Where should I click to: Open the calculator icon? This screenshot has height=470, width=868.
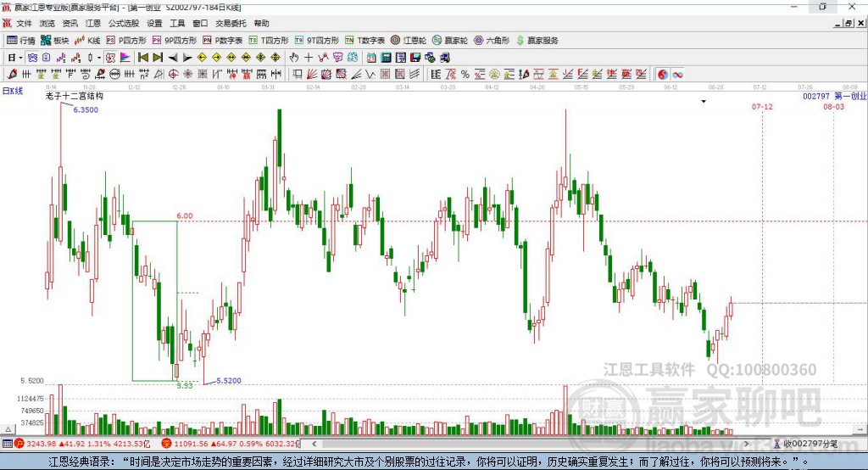[x=386, y=58]
